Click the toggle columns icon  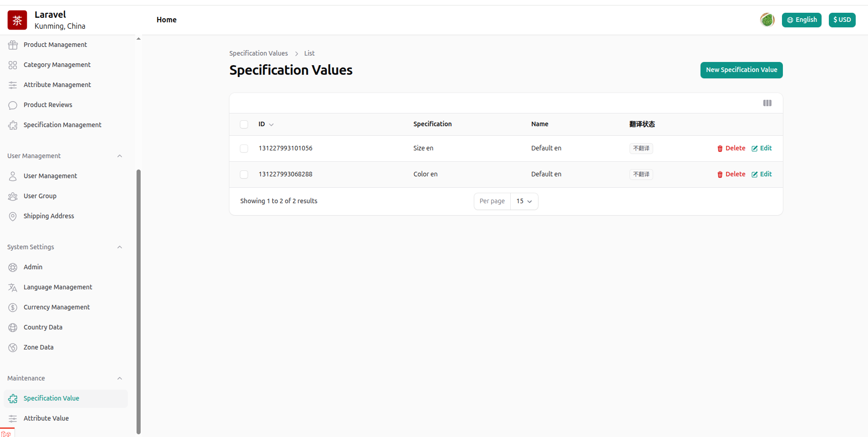tap(767, 103)
